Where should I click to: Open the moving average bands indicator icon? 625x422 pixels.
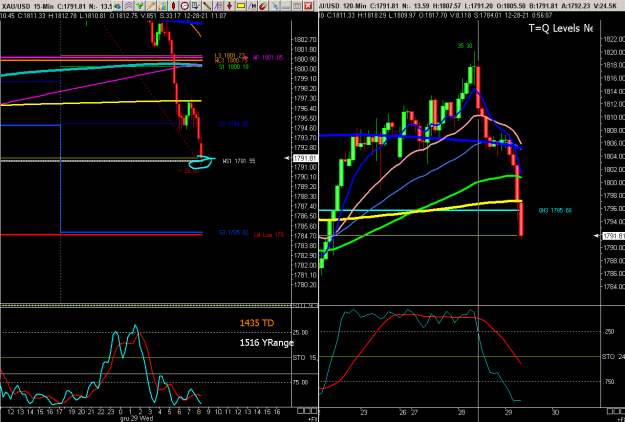[128, 6]
